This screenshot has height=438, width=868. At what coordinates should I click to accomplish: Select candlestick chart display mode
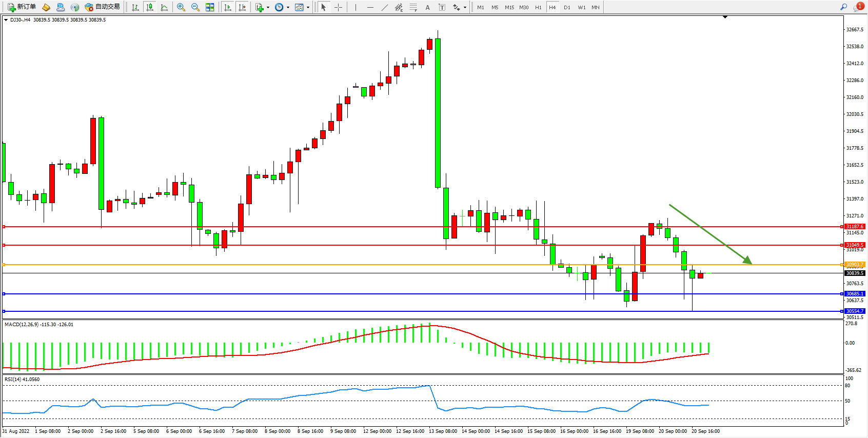[150, 7]
